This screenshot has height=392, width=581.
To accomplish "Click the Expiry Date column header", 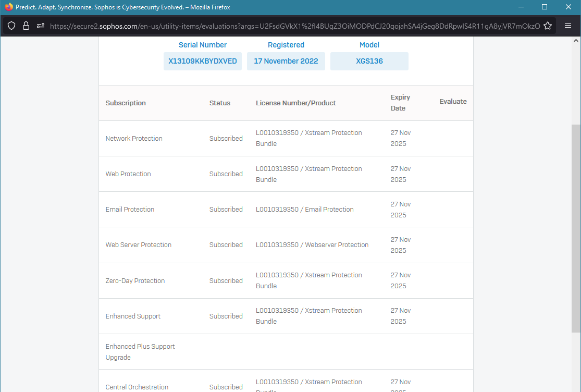I will pos(400,103).
